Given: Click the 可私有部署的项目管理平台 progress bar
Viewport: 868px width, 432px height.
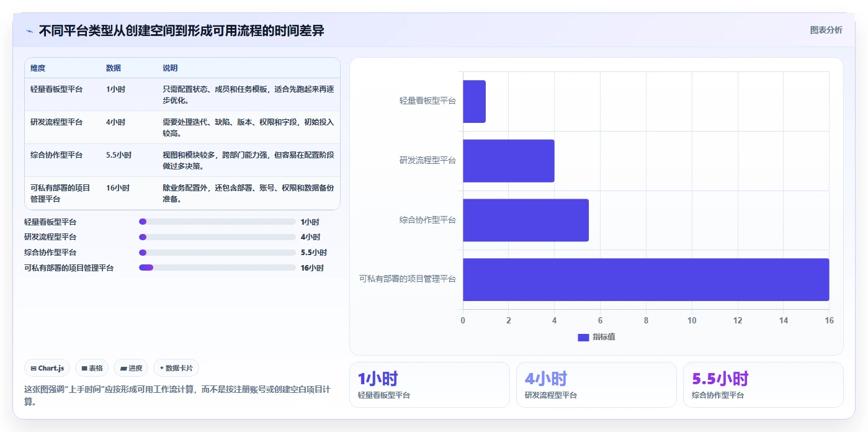Looking at the screenshot, I should [x=217, y=268].
